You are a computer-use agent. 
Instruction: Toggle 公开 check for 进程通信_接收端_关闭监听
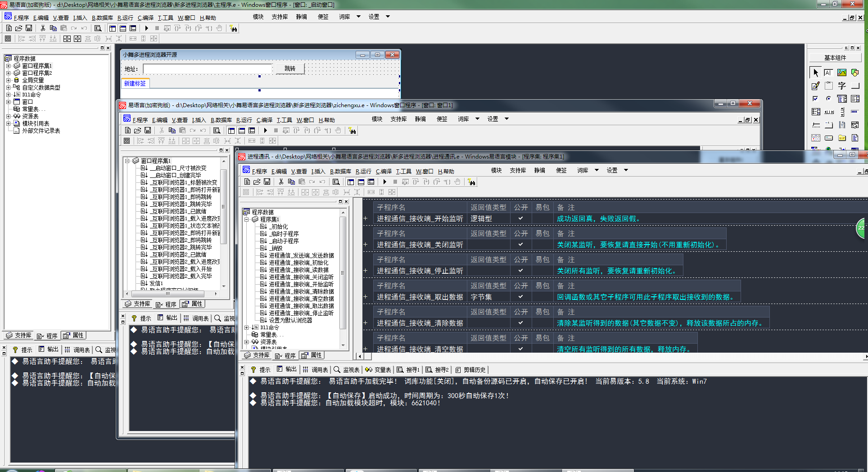tap(520, 245)
